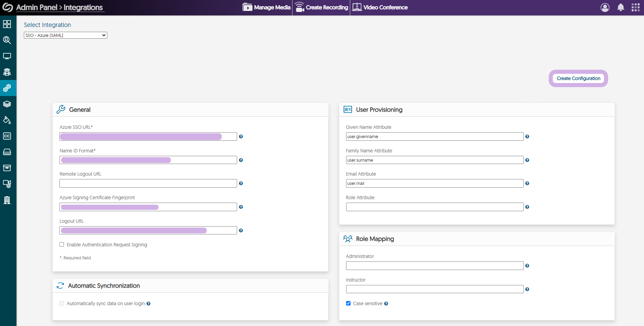
Task: Click the Remote Logout URL input field
Action: 148,184
